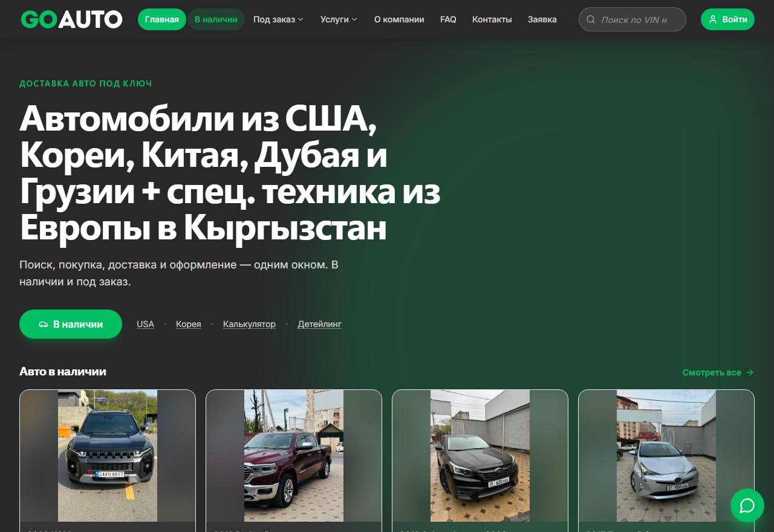Open the Калькулятор link

pos(249,324)
